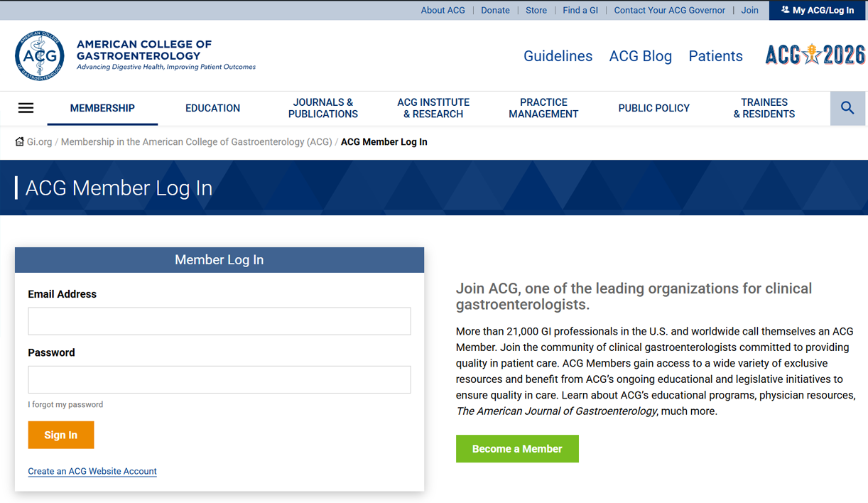Click Contact Your ACG Governor link
Viewport: 868px width, 503px height.
click(670, 10)
